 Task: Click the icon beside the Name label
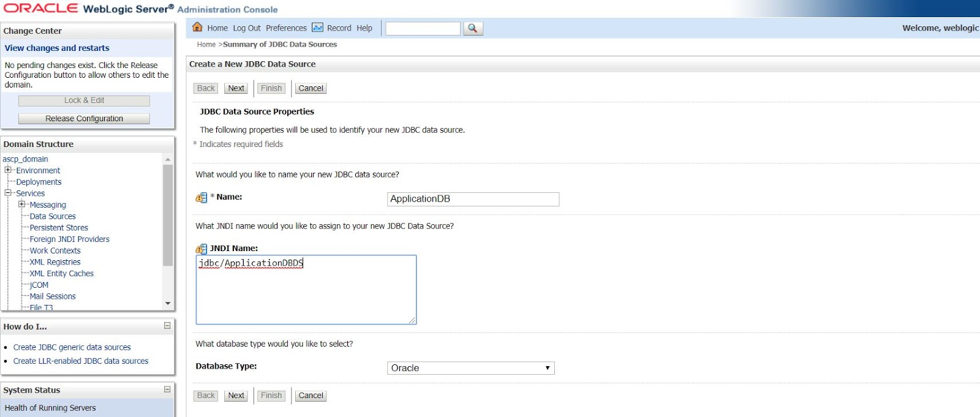point(202,198)
